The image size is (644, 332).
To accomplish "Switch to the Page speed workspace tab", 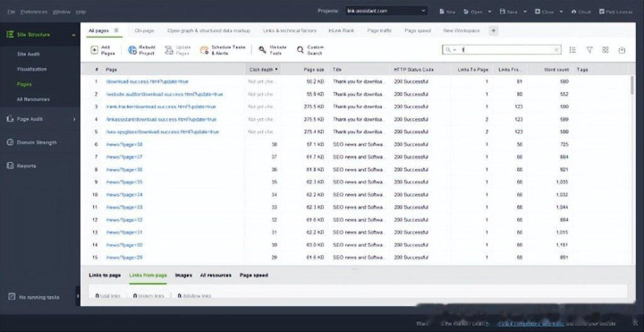I will tap(418, 30).
